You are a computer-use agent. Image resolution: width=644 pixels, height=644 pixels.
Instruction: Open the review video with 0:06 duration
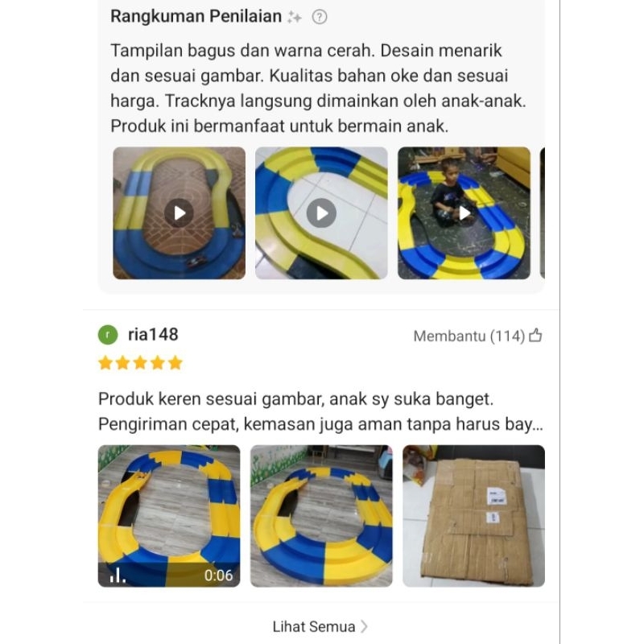pos(169,516)
